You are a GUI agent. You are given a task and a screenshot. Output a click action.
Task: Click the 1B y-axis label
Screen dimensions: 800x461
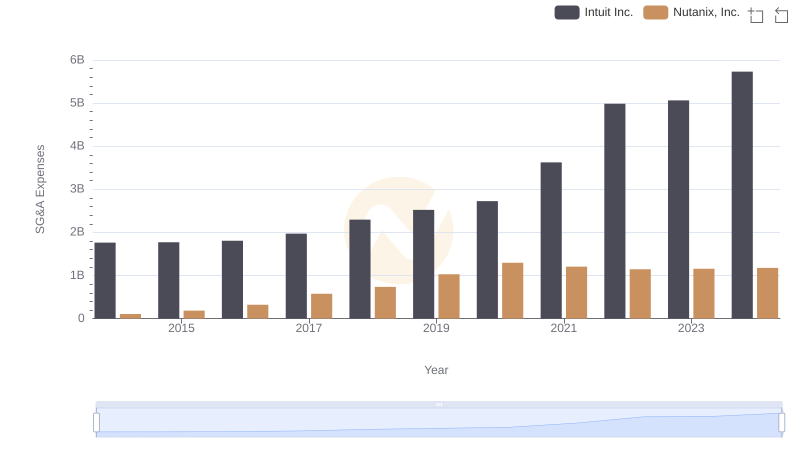click(x=77, y=275)
